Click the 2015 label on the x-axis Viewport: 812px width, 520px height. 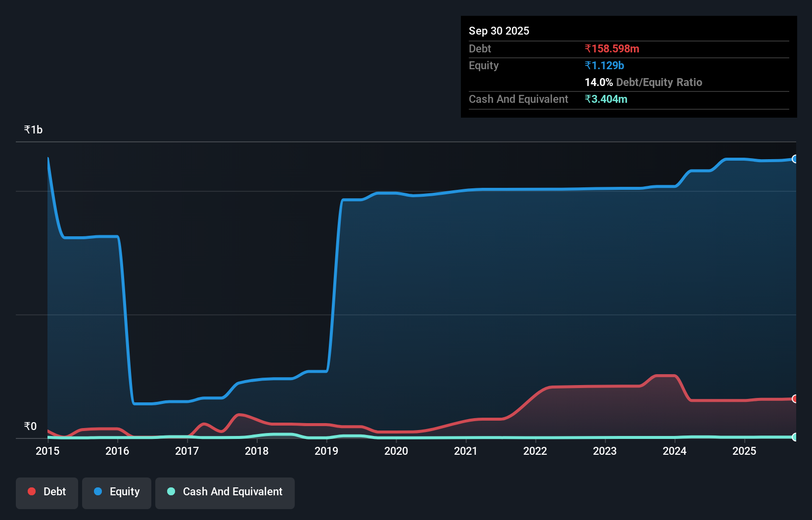click(x=47, y=451)
